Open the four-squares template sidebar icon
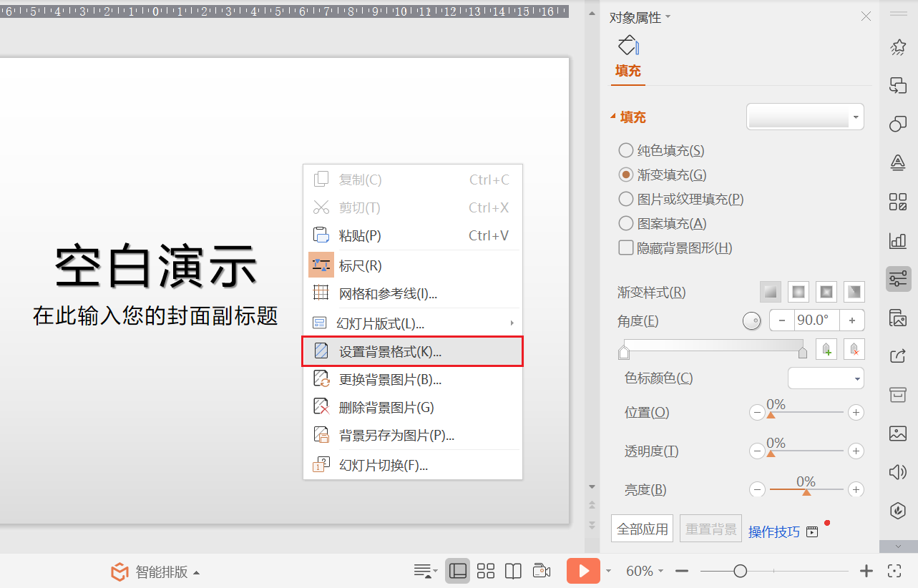The image size is (918, 588). pos(898,202)
